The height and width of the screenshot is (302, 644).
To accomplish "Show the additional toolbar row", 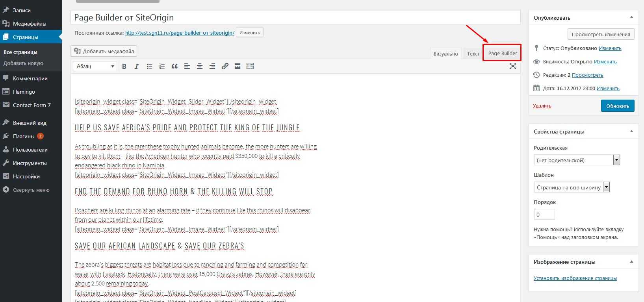I will click(x=250, y=67).
